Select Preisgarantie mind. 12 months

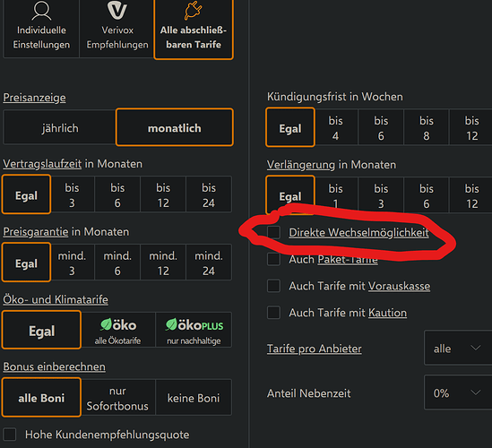point(163,263)
